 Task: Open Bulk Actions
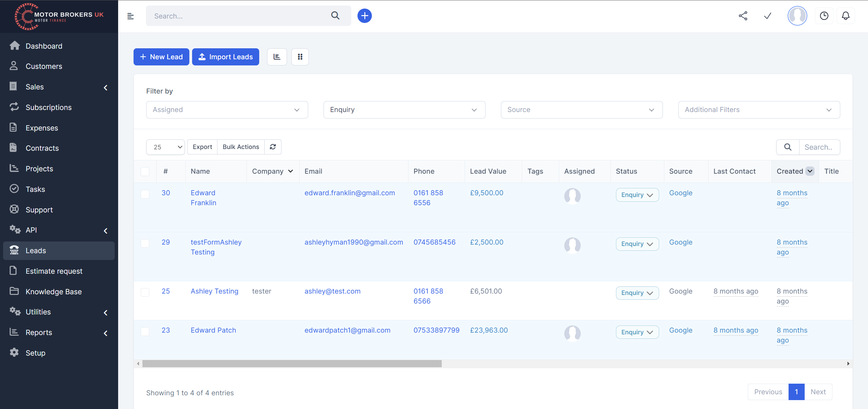(241, 147)
